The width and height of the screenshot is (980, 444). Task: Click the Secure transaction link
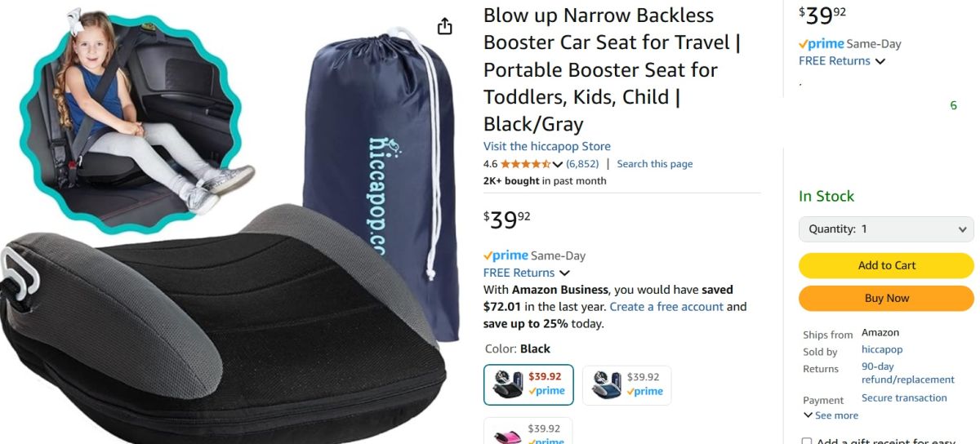pos(904,397)
